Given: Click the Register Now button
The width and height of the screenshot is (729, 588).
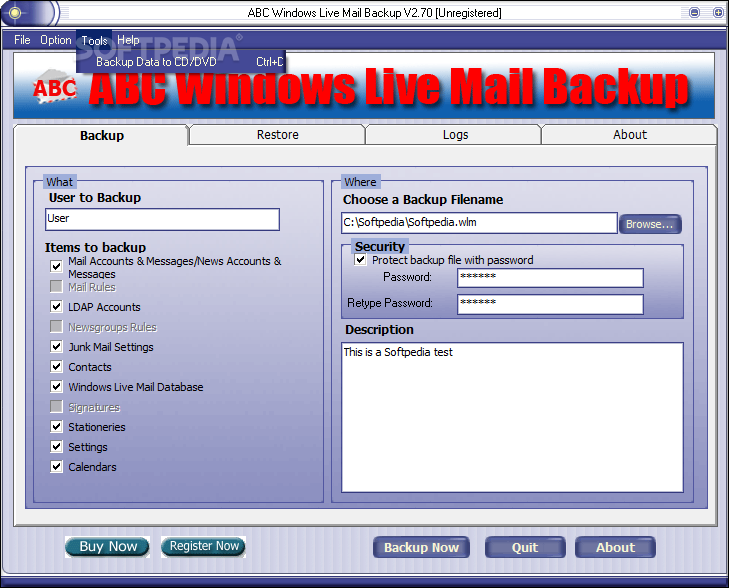Looking at the screenshot, I should pos(204,546).
